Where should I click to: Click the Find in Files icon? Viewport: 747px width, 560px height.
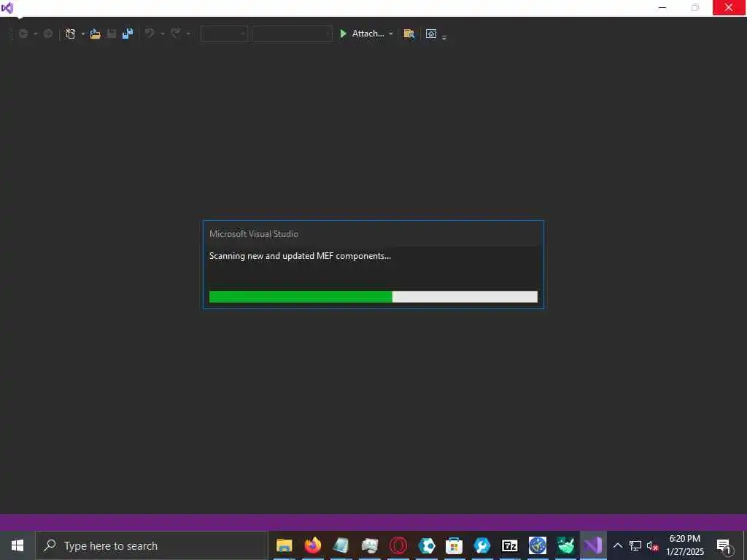(409, 34)
